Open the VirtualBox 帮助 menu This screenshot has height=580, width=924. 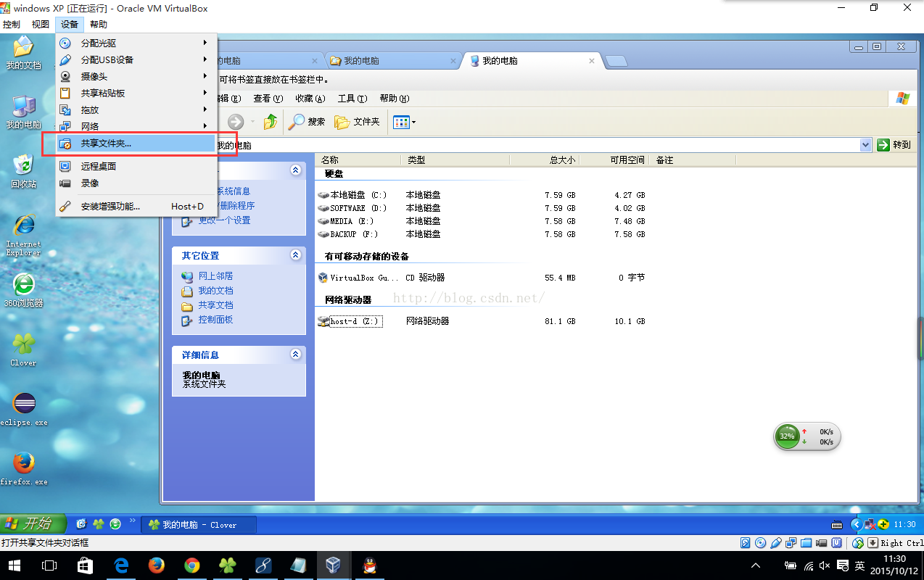(99, 25)
